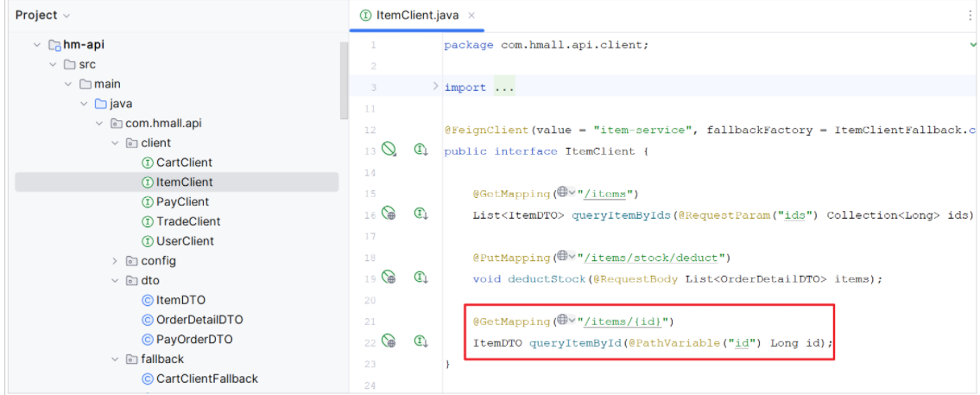Select the dto package
Viewport: 980px width, 395px height.
click(150, 280)
